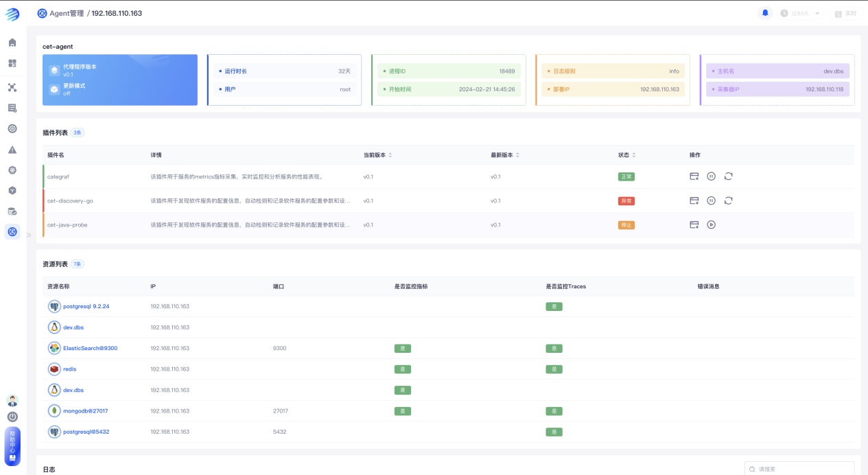Viewport: 868px width, 475px height.
Task: Open the mongodb@27017 resource link
Action: pyautogui.click(x=85, y=411)
